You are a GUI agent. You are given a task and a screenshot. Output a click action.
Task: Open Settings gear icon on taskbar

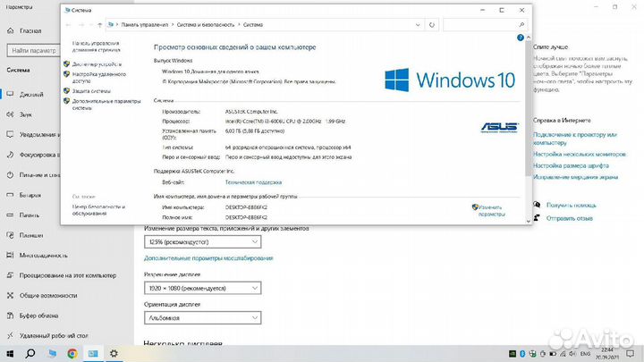(x=114, y=353)
